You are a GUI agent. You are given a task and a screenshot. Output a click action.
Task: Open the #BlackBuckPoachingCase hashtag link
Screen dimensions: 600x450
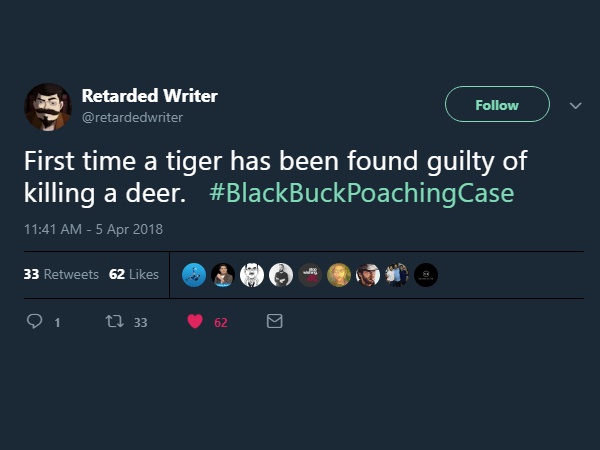[362, 192]
